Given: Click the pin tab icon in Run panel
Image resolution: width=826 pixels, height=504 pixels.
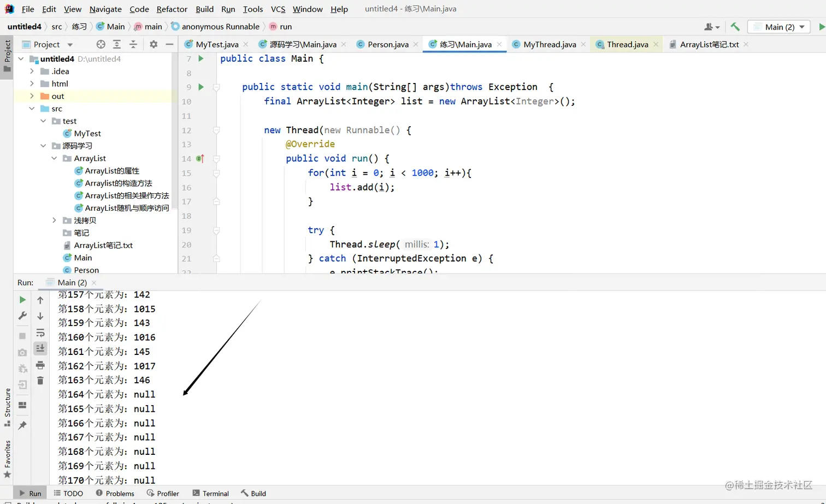Looking at the screenshot, I should click(22, 425).
